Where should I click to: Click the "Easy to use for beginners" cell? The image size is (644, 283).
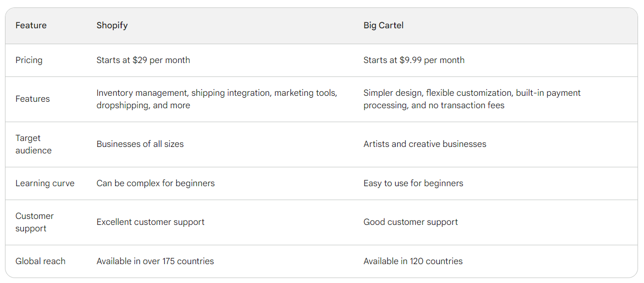pyautogui.click(x=413, y=183)
